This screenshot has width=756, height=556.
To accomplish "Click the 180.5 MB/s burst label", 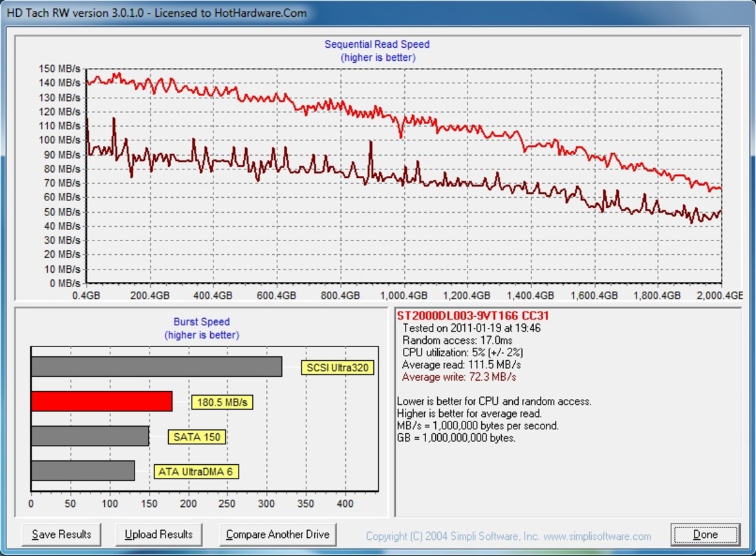I will click(222, 402).
